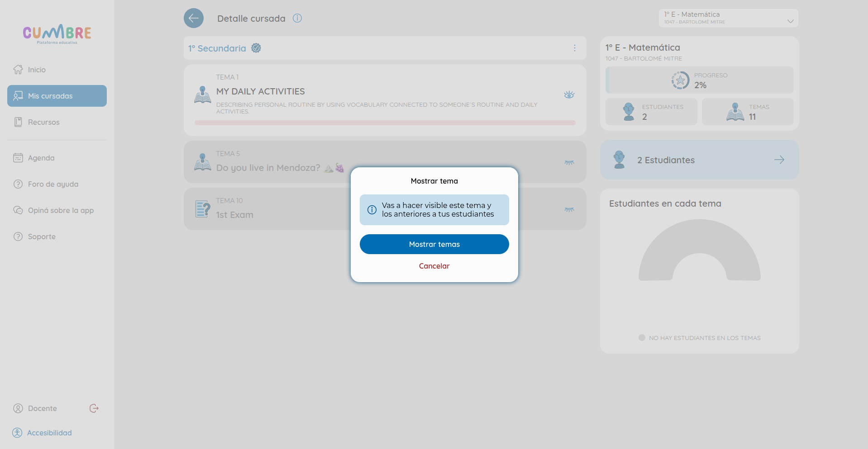Image resolution: width=868 pixels, height=449 pixels.
Task: Click the info icon in the dialog message
Action: 372,210
